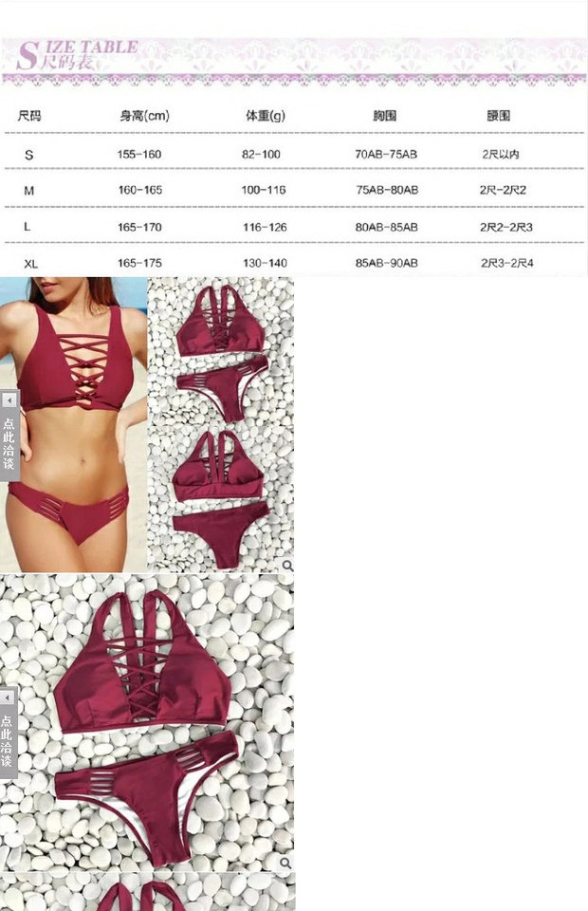Collapse the upper chat widget arrow
588x911 pixels.
(9, 400)
